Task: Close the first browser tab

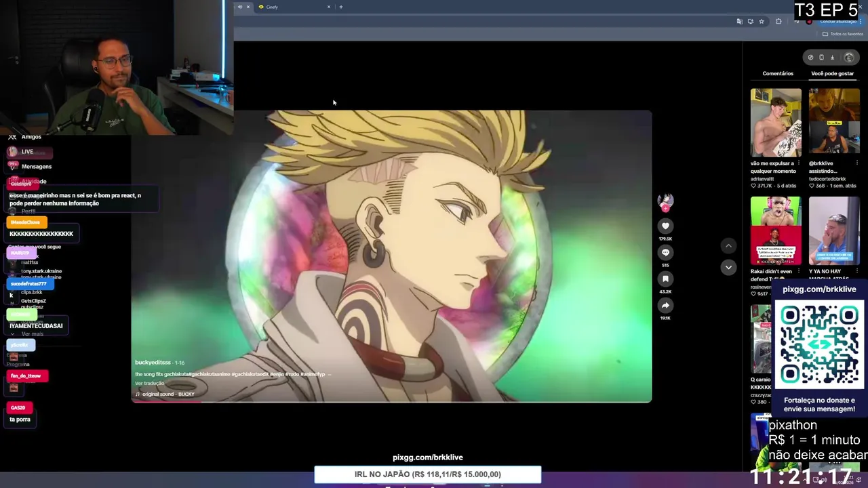Action: click(x=248, y=7)
